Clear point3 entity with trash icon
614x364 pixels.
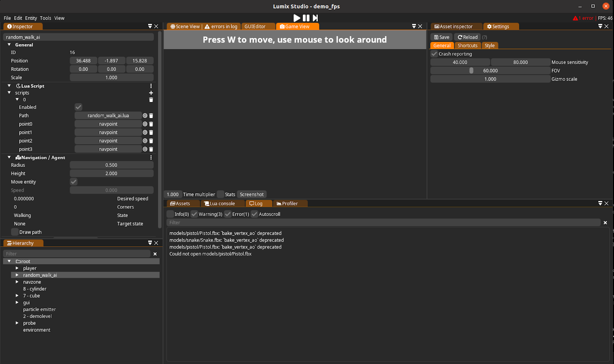point(151,149)
